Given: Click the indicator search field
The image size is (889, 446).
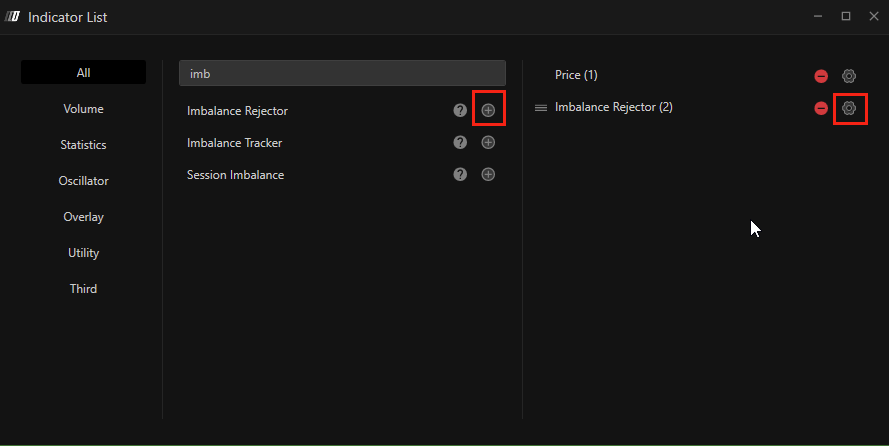Looking at the screenshot, I should point(342,73).
